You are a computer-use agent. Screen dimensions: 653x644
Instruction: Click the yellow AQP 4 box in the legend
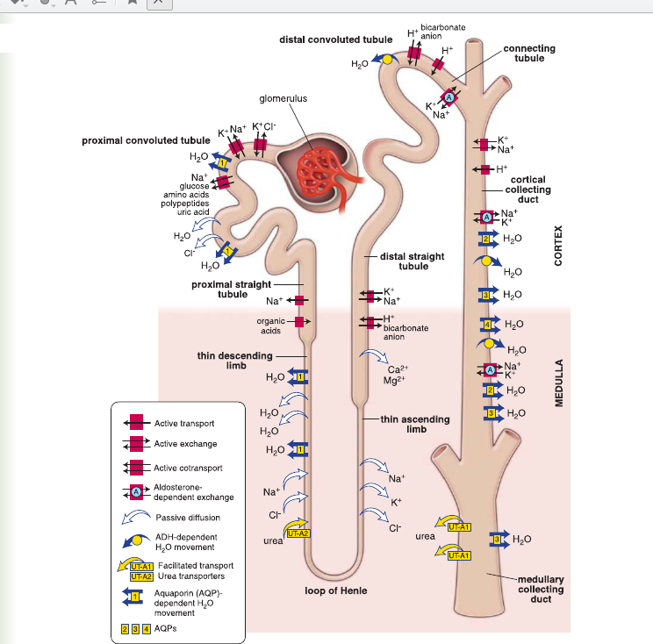tap(147, 629)
